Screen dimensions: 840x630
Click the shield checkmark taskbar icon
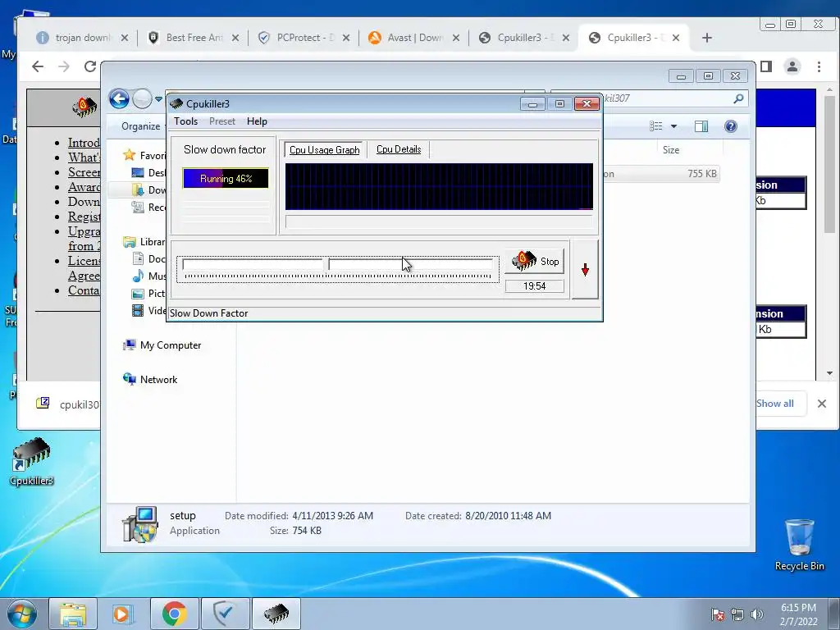tap(225, 614)
